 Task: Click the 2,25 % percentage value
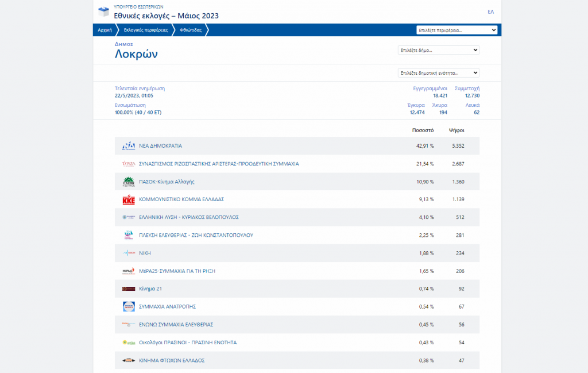point(427,235)
